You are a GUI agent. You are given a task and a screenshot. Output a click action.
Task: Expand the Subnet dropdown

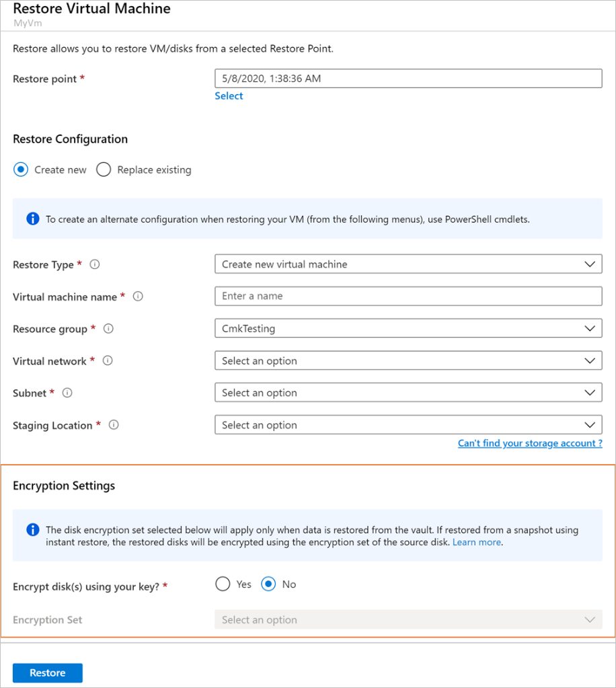(x=408, y=393)
